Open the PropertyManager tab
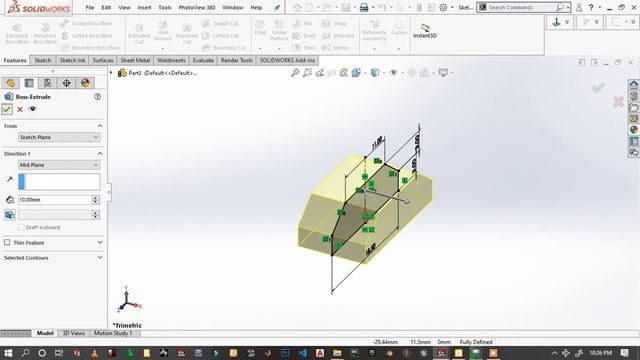The height and width of the screenshot is (360, 640). pos(29,83)
